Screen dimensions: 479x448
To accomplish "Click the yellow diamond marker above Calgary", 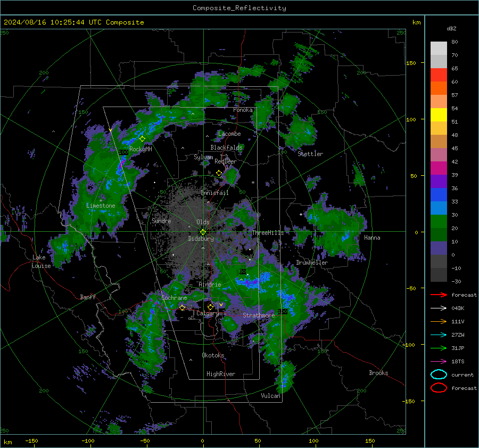I will (x=210, y=307).
